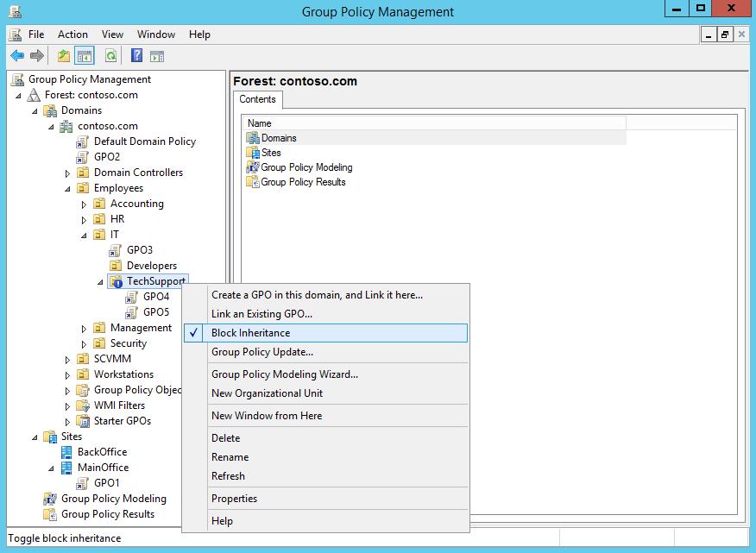Screen dimensions: 756x553
Task: Collapse the contoso.com domain node
Action: (x=51, y=127)
